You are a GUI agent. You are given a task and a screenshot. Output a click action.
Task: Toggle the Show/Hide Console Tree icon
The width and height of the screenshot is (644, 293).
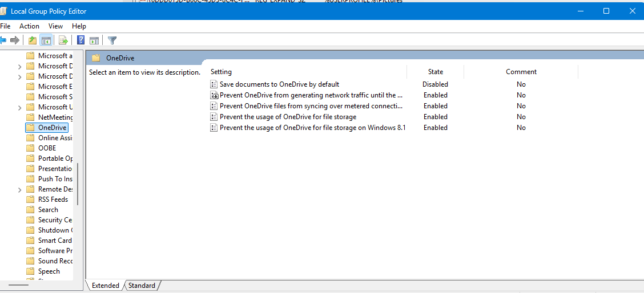coord(46,40)
